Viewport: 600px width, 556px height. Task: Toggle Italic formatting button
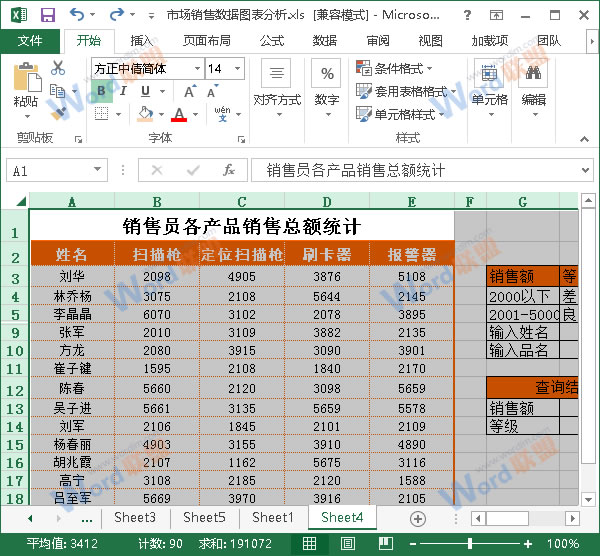click(x=123, y=91)
